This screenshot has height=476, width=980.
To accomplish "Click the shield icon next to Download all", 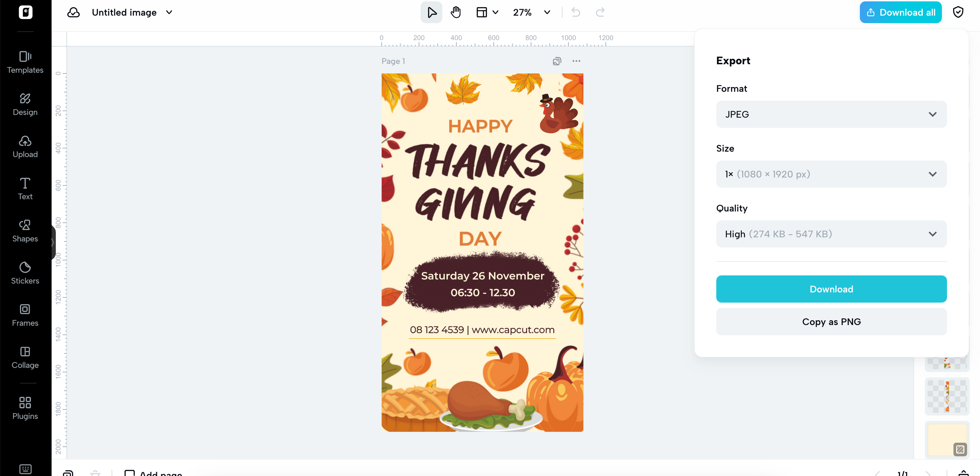I will 958,13.
